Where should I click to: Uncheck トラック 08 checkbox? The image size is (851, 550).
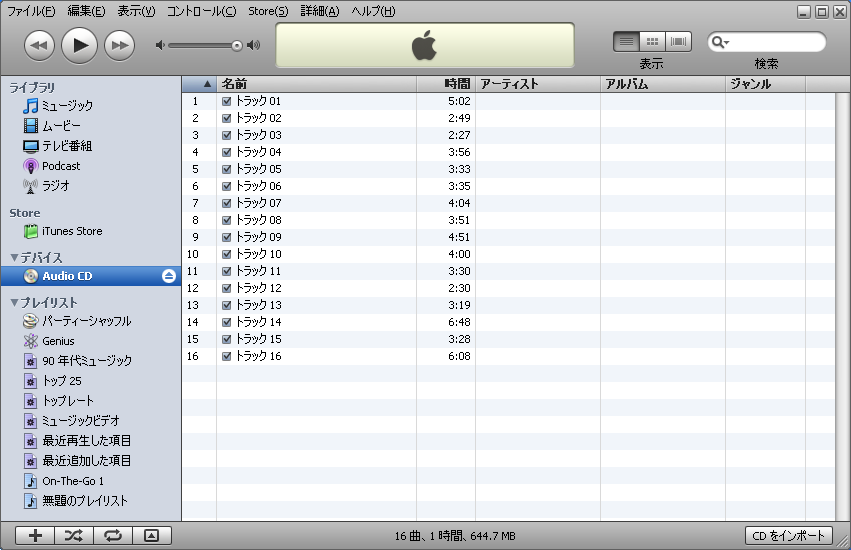(227, 220)
